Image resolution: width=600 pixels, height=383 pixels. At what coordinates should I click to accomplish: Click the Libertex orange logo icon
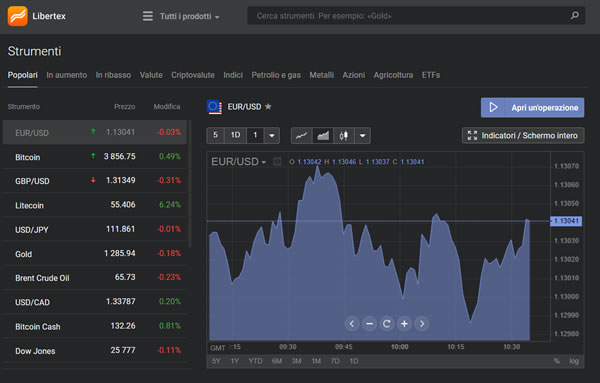(18, 16)
